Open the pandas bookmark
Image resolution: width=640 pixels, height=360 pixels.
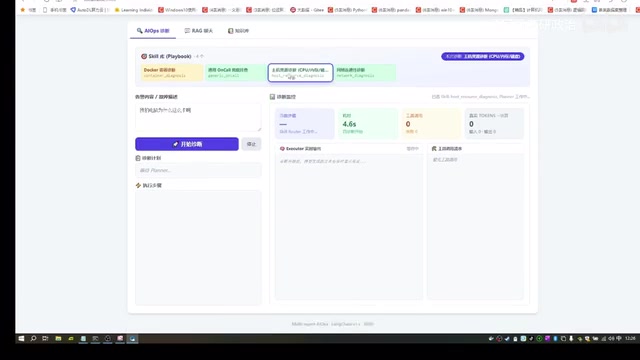[x=391, y=10]
